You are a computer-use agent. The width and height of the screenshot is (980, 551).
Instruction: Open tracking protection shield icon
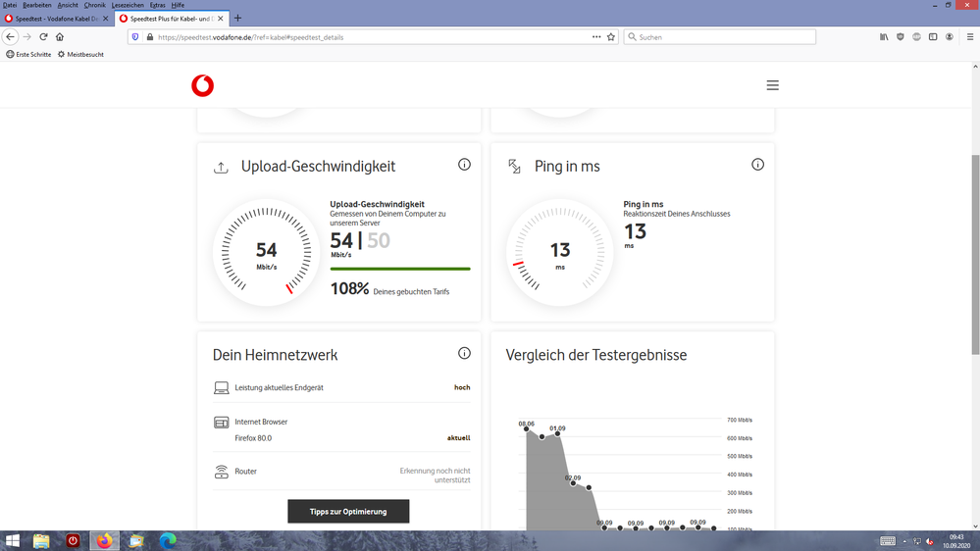pos(135,37)
